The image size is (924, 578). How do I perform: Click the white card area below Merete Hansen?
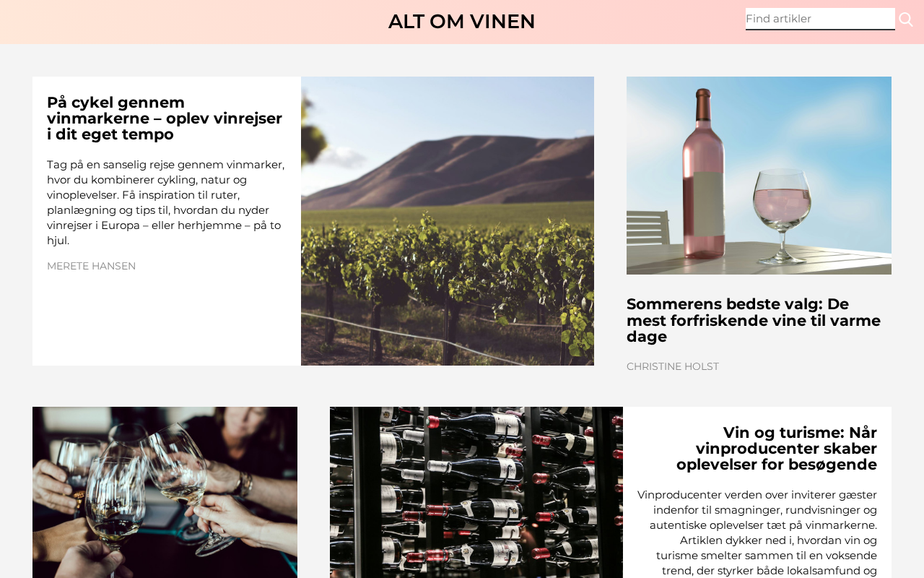click(166, 318)
